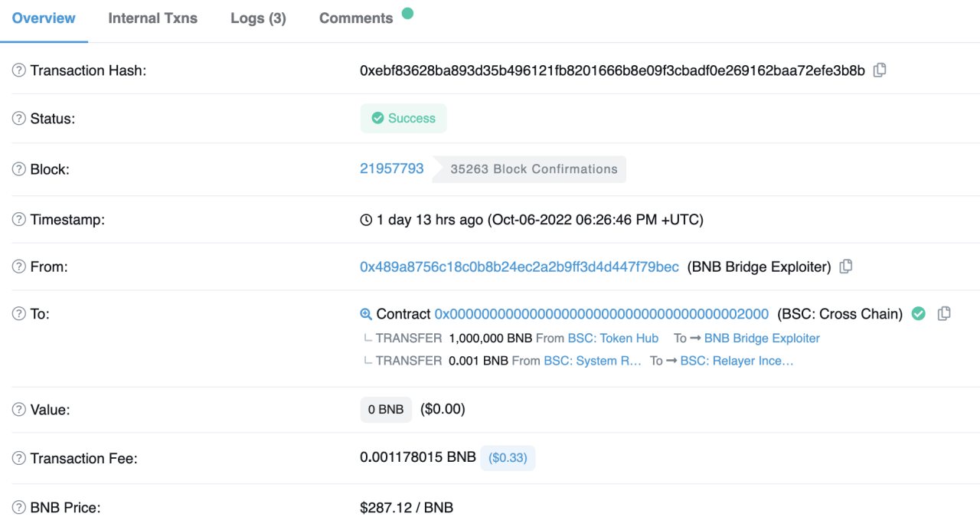Click the help icon beside Transaction Hash

click(19, 70)
